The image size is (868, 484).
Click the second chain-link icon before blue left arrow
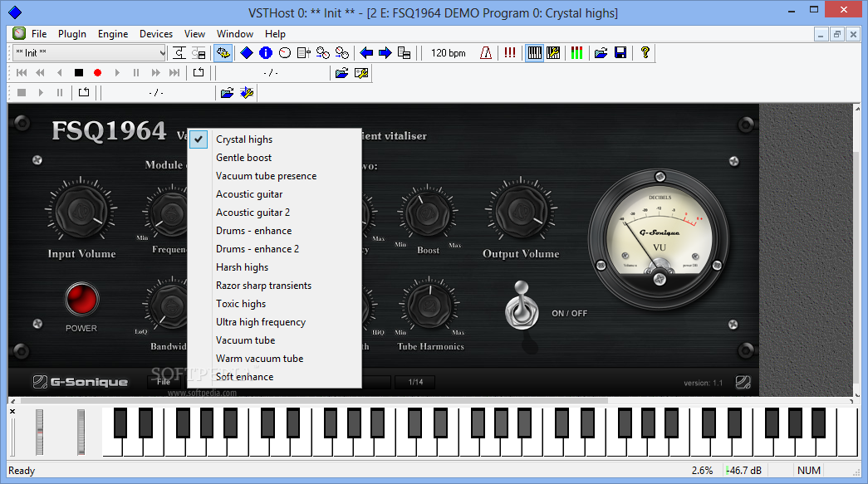point(342,53)
